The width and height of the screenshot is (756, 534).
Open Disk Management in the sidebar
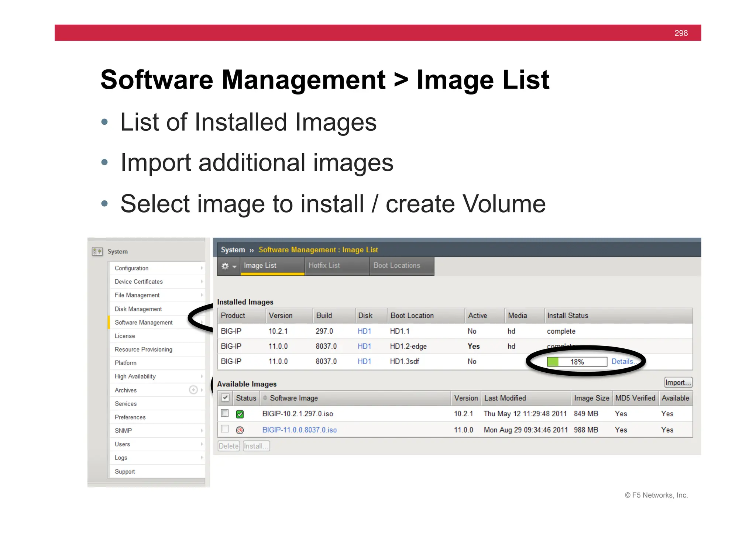click(x=157, y=309)
